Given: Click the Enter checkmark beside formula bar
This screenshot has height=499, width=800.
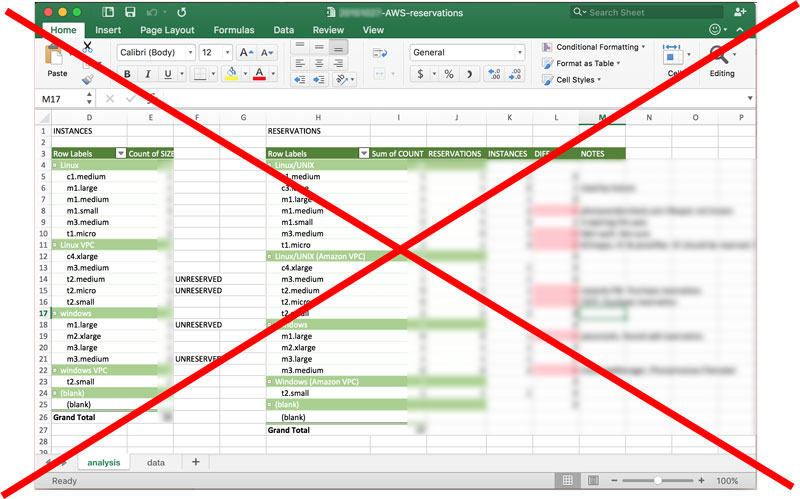Looking at the screenshot, I should [x=131, y=98].
